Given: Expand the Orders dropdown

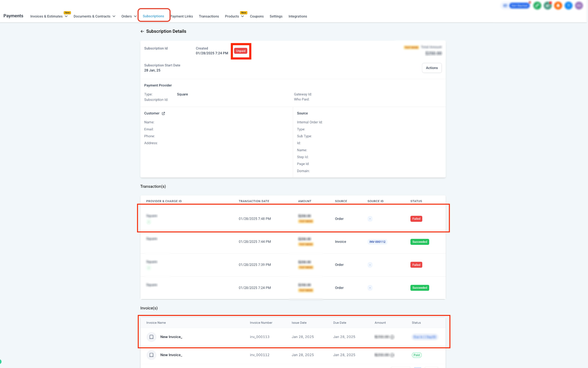Looking at the screenshot, I should 129,16.
